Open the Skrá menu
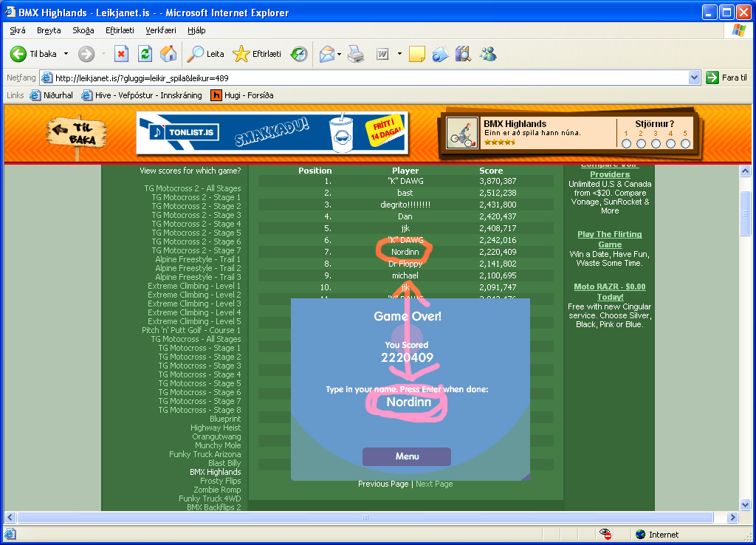This screenshot has width=756, height=545. pyautogui.click(x=18, y=30)
